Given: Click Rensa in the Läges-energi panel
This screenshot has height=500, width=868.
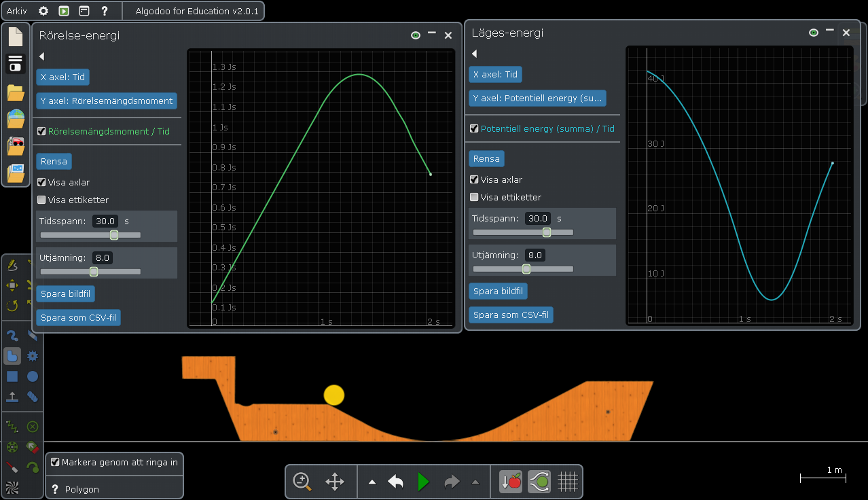Looking at the screenshot, I should [x=486, y=158].
